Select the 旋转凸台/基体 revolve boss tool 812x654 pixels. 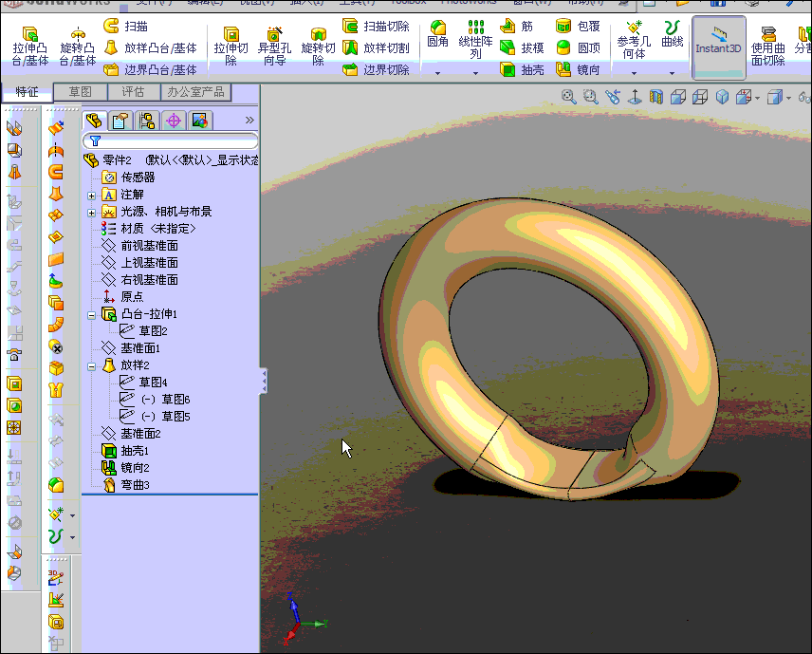78,47
